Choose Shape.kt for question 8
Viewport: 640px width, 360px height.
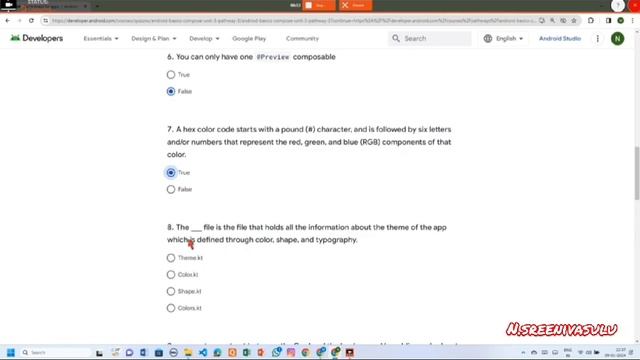[171, 291]
